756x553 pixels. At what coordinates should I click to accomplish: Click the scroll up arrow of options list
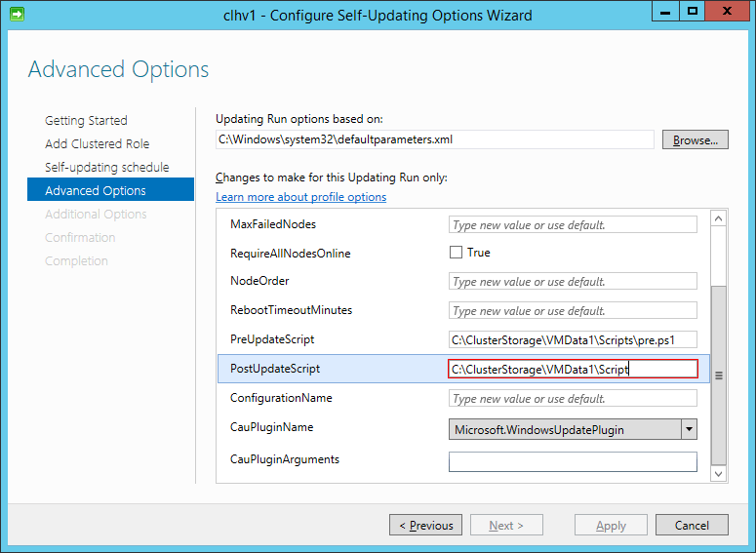[x=718, y=218]
